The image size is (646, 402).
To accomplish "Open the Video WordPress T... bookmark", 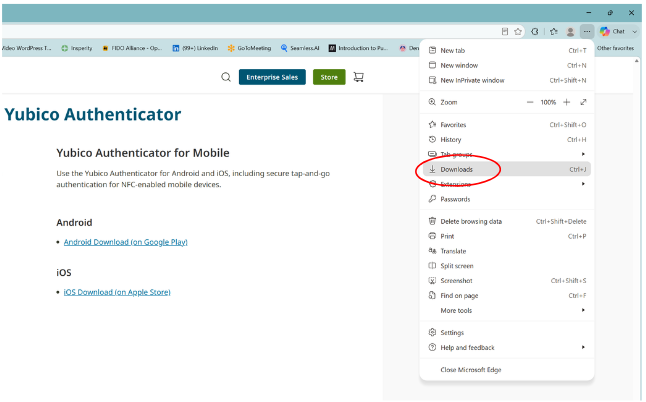I will point(27,48).
